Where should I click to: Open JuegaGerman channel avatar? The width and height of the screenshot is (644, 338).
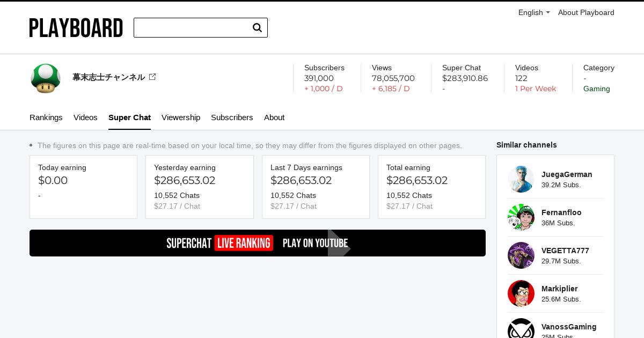[521, 179]
